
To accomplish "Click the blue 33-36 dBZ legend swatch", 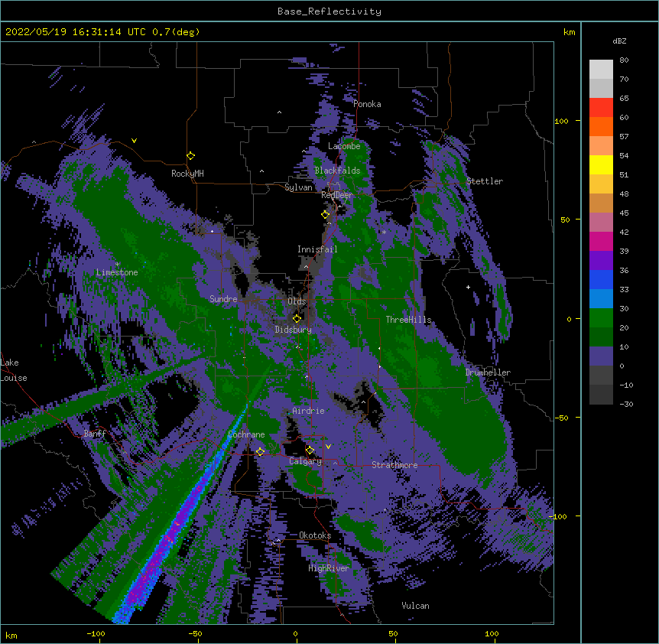I will (x=601, y=279).
